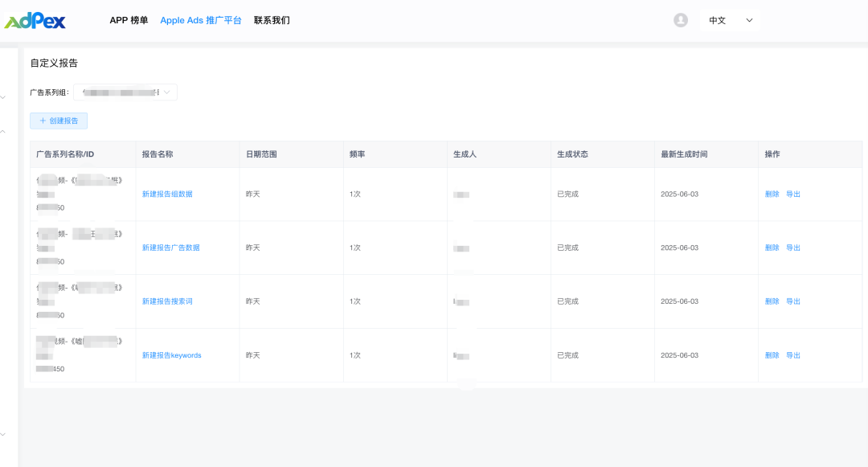This screenshot has width=868, height=467.
Task: Expand the top sidebar chevron
Action: coord(3,97)
